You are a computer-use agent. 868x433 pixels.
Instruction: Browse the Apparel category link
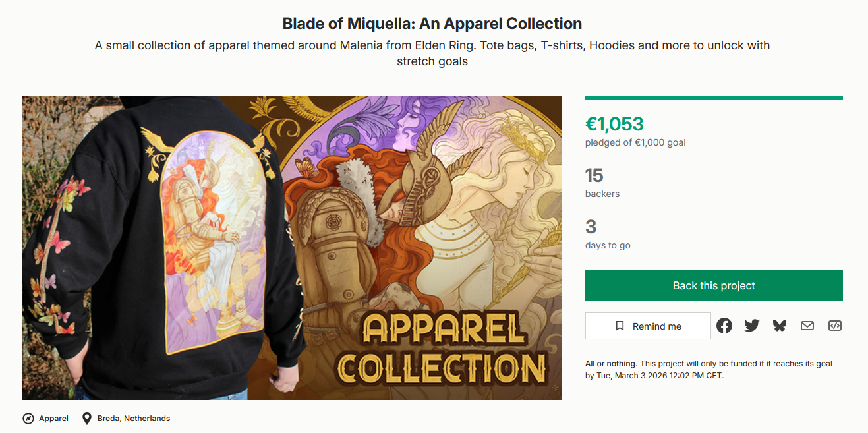[53, 419]
